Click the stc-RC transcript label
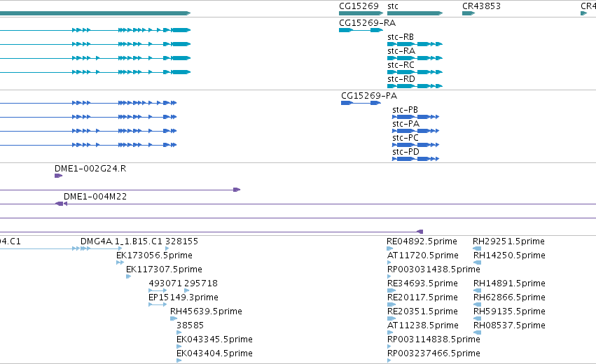This screenshot has width=596, height=364. (x=401, y=65)
